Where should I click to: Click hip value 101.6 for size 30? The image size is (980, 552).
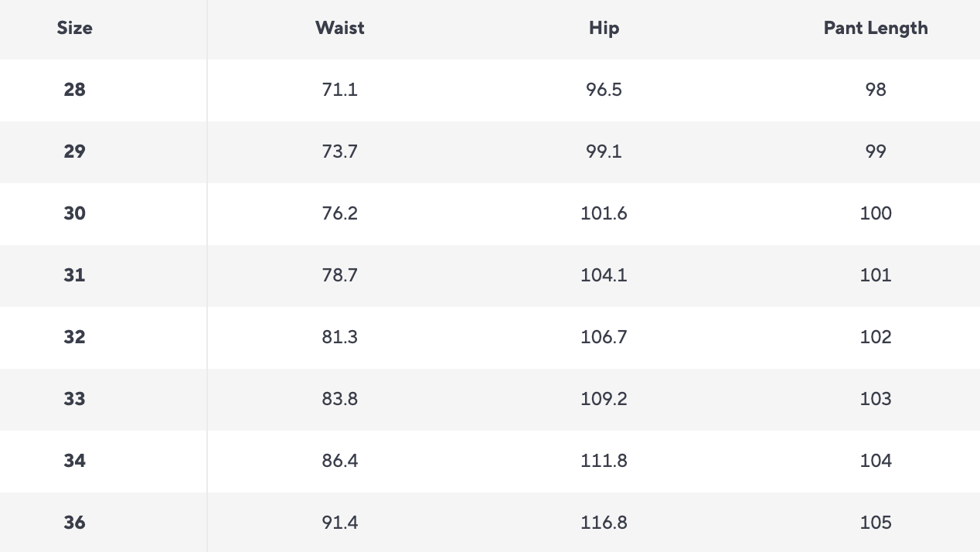[604, 213]
